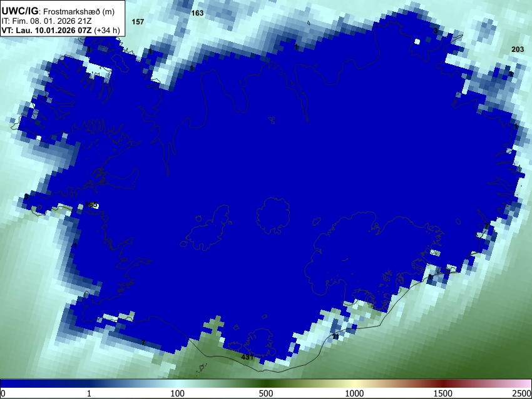
Task: Click the map value "365"
Action: 91,205
